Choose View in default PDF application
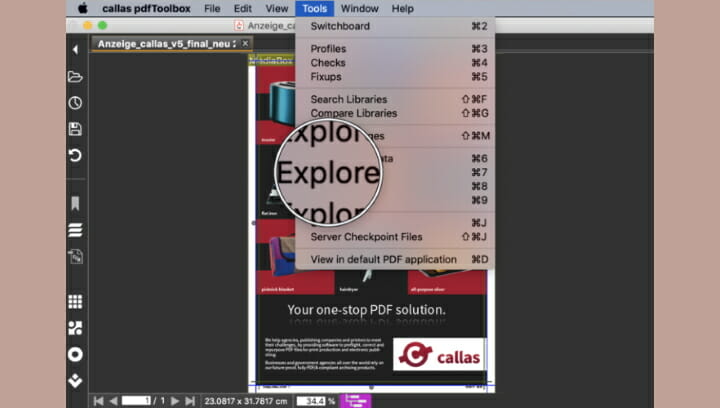The width and height of the screenshot is (720, 408). [x=395, y=259]
